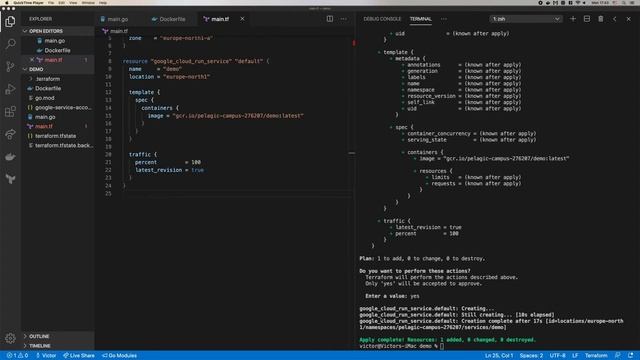Image resolution: width=640 pixels, height=360 pixels.
Task: Split the editor right
Action: click(x=329, y=19)
